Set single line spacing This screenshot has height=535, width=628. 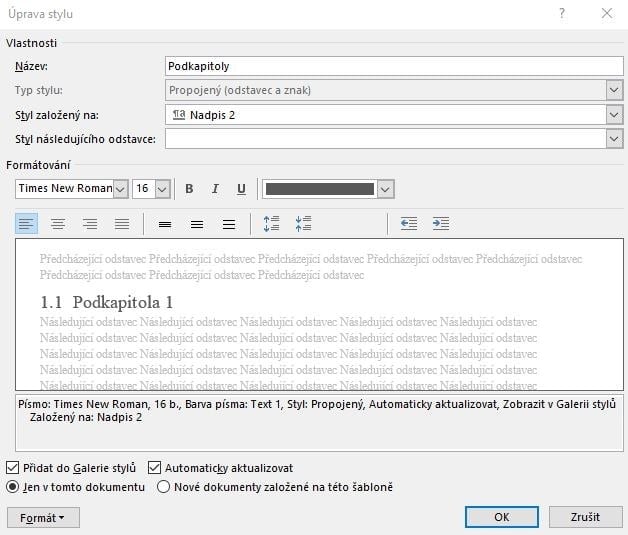point(165,224)
